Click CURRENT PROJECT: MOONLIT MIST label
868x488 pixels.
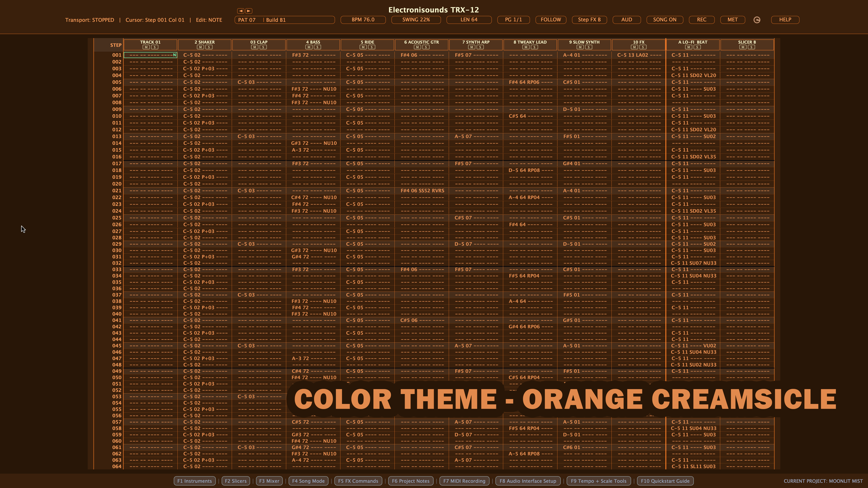[823, 481]
